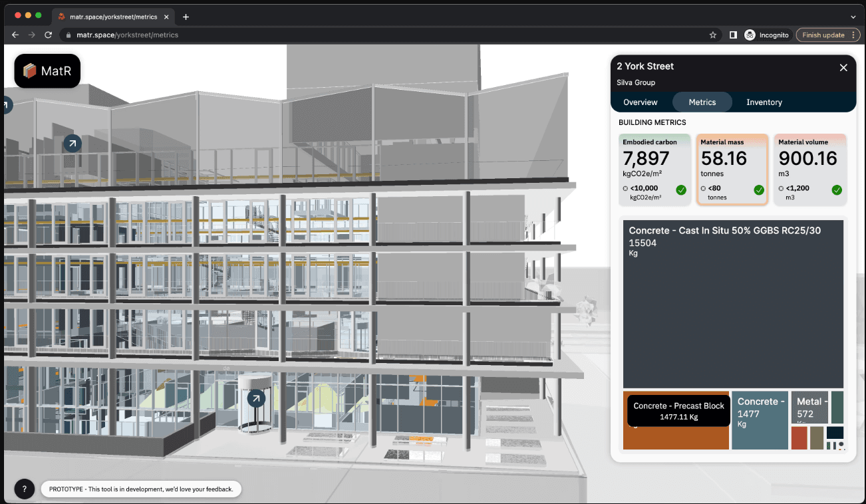Click the matr.space address bar
This screenshot has height=504, width=866.
point(386,35)
